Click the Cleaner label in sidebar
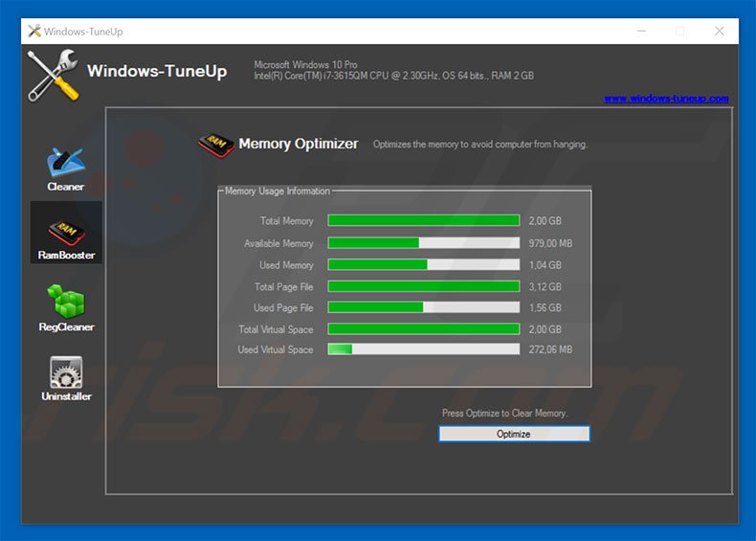Viewport: 756px width, 541px height. point(66,187)
